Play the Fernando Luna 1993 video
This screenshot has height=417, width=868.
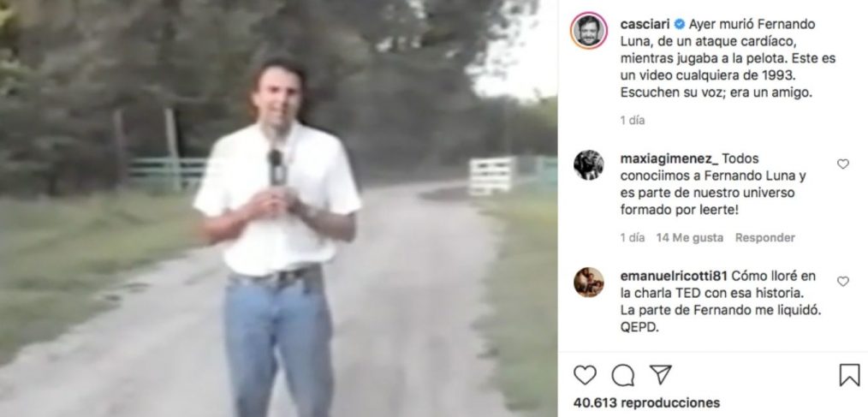(278, 208)
